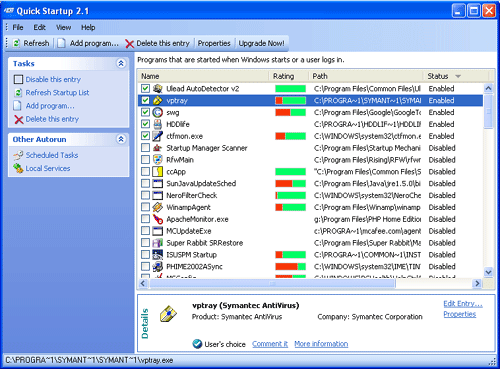The width and height of the screenshot is (500, 369).
Task: Click the Status column sort arrow
Action: [x=458, y=76]
